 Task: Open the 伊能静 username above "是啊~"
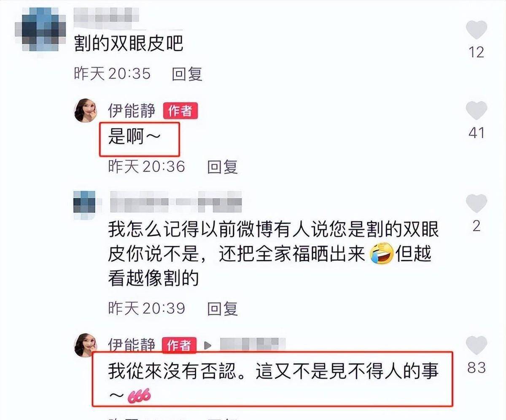coord(132,110)
